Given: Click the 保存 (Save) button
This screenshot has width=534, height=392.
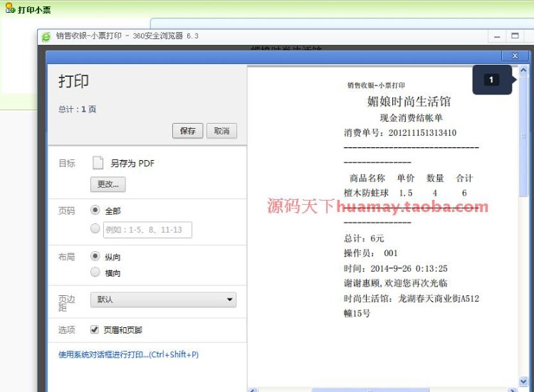Looking at the screenshot, I should tap(188, 131).
